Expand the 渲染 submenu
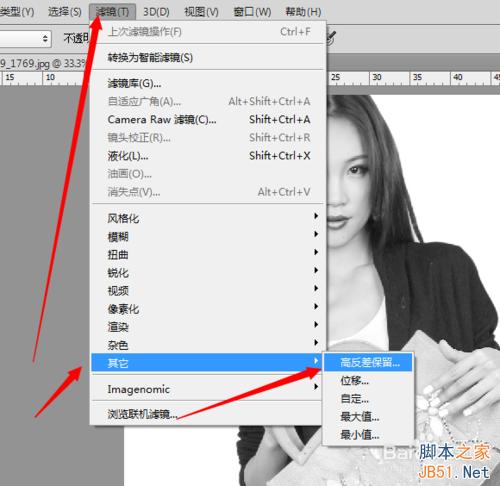This screenshot has width=500, height=486. click(x=208, y=327)
